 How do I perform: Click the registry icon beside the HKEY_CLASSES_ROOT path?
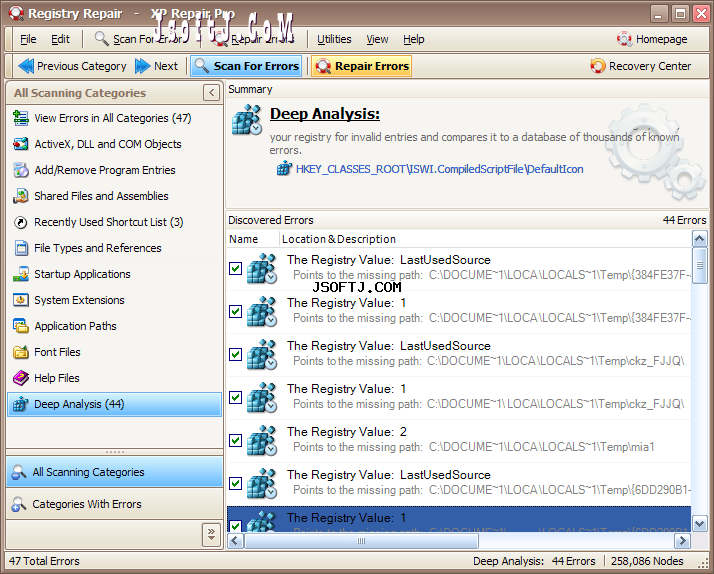284,169
